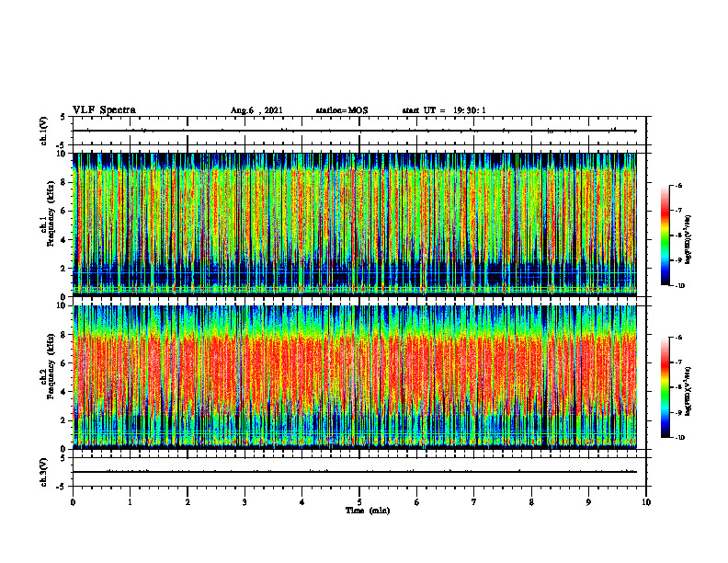Click the 'VLF Spectra' plot title
728x563 pixels.
pyautogui.click(x=104, y=110)
